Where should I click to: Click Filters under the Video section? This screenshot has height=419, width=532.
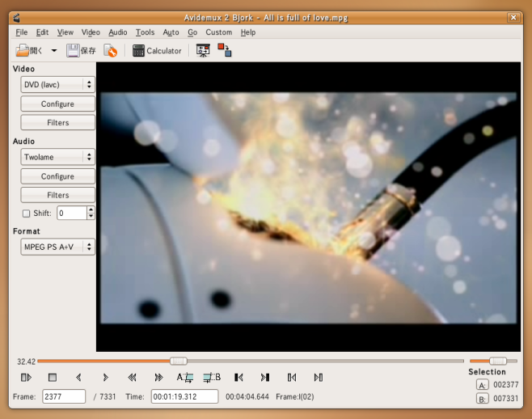click(x=57, y=123)
